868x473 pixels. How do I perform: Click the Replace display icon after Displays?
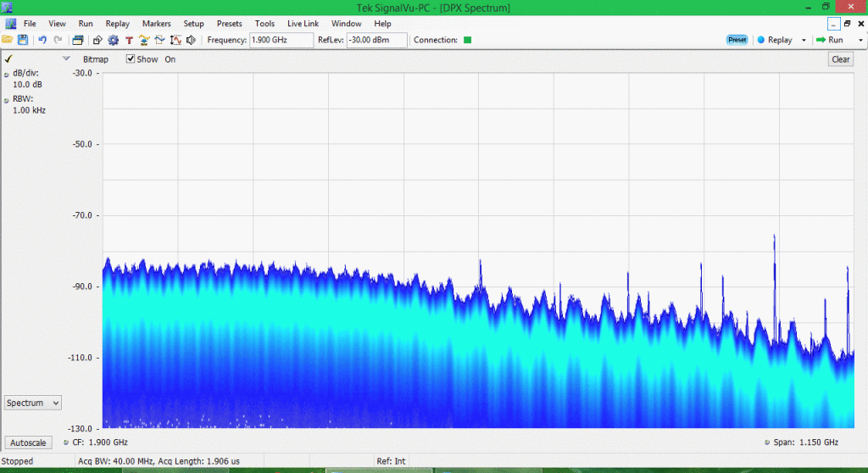coord(97,40)
